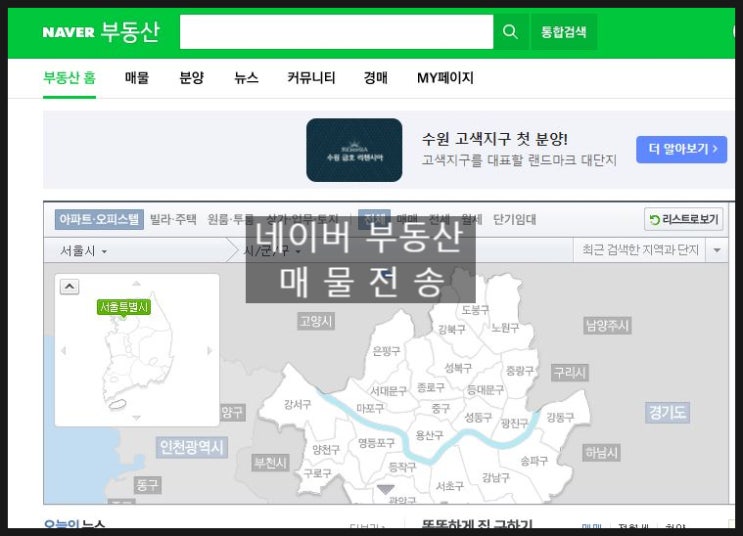Click the magnifier search icon
Image resolution: width=743 pixels, height=536 pixels.
pyautogui.click(x=510, y=32)
